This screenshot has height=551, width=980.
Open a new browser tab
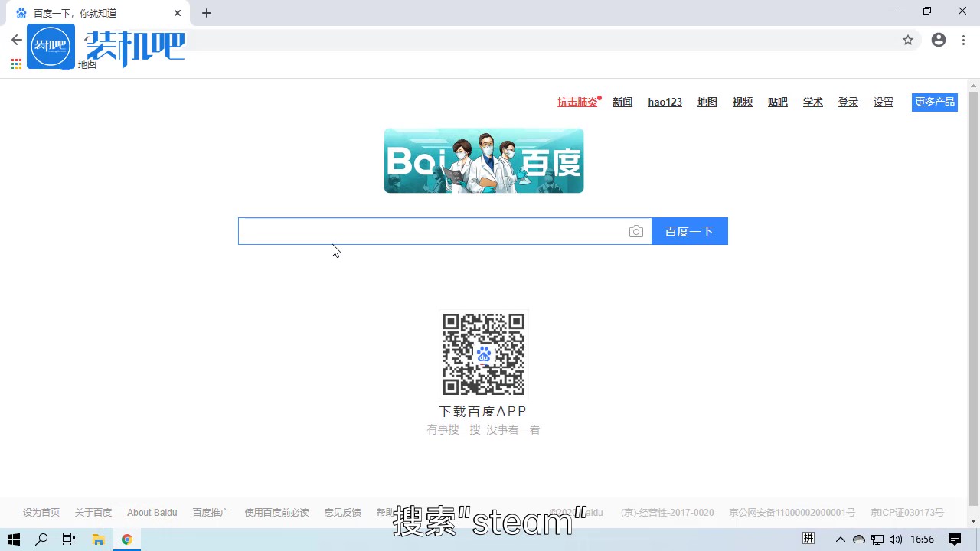click(x=207, y=13)
